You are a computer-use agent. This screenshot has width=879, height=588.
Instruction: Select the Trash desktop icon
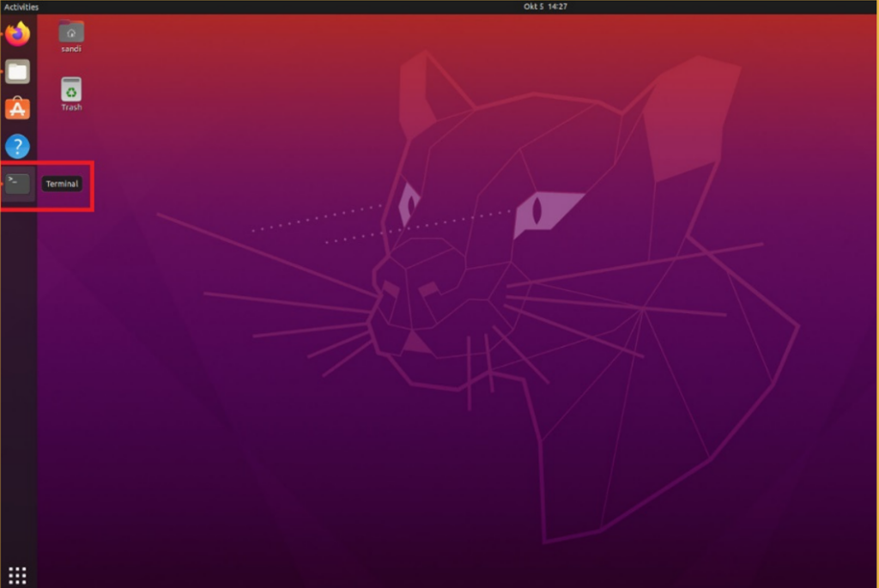(71, 89)
